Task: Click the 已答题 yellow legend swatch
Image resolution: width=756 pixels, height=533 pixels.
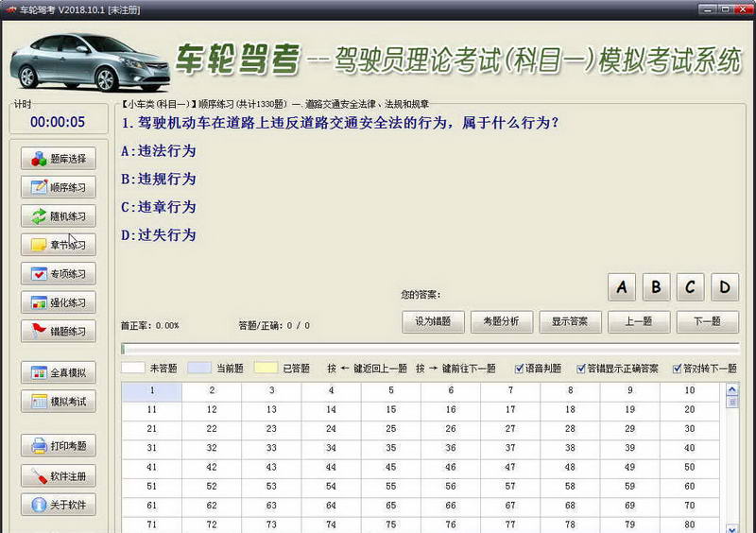Action: (x=266, y=368)
